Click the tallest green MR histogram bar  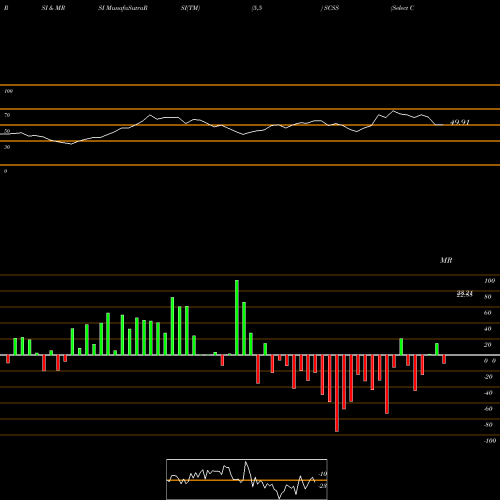coord(237,317)
